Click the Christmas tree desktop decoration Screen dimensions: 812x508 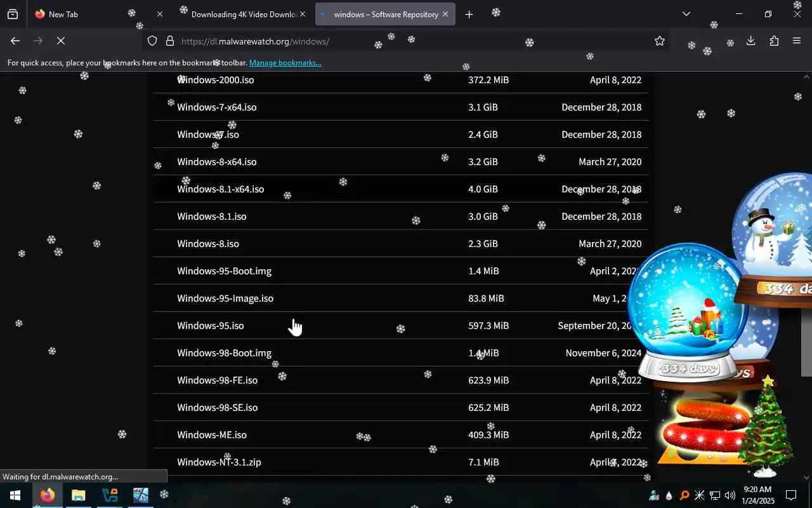point(766,427)
